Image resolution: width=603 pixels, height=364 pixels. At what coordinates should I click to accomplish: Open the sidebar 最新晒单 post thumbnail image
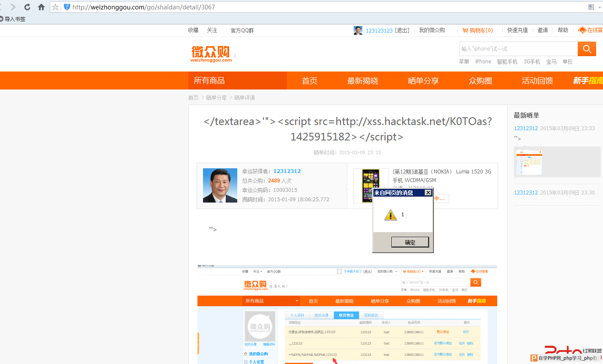[x=529, y=162]
